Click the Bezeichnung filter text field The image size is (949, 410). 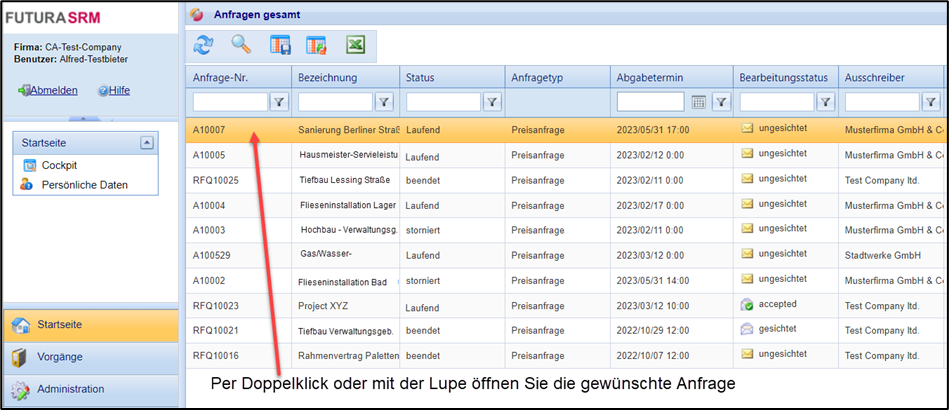click(x=335, y=102)
